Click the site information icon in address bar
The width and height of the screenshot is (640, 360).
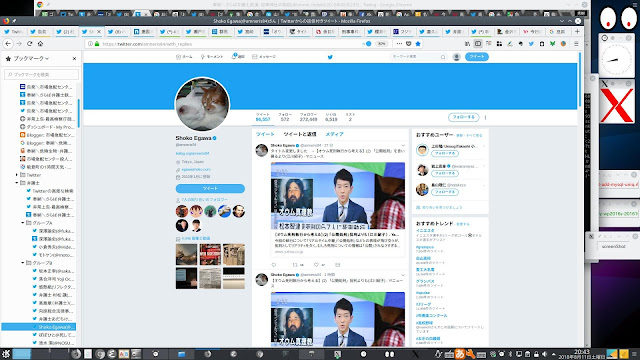(x=90, y=44)
